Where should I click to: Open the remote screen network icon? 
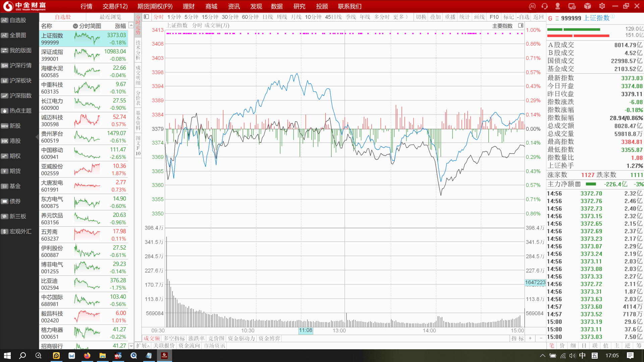572,6
